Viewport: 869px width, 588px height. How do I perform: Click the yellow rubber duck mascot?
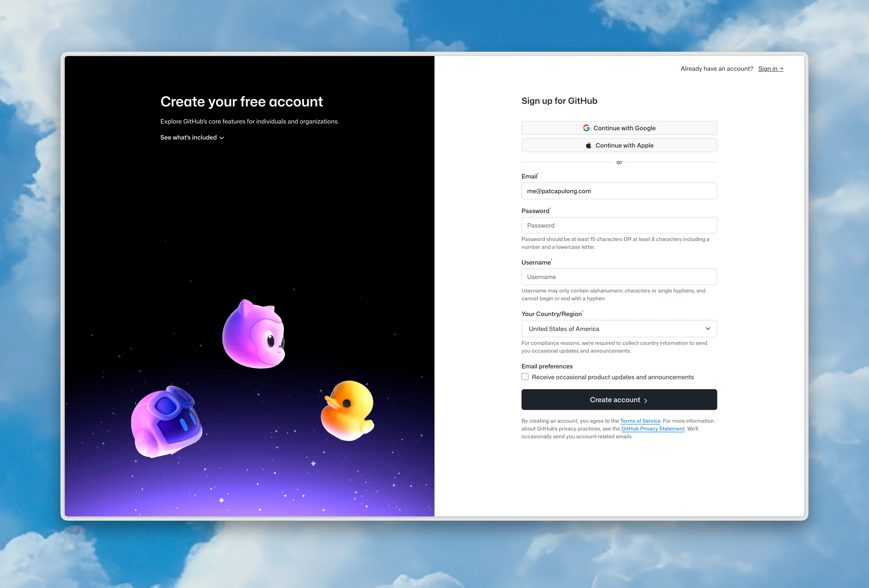pos(347,410)
